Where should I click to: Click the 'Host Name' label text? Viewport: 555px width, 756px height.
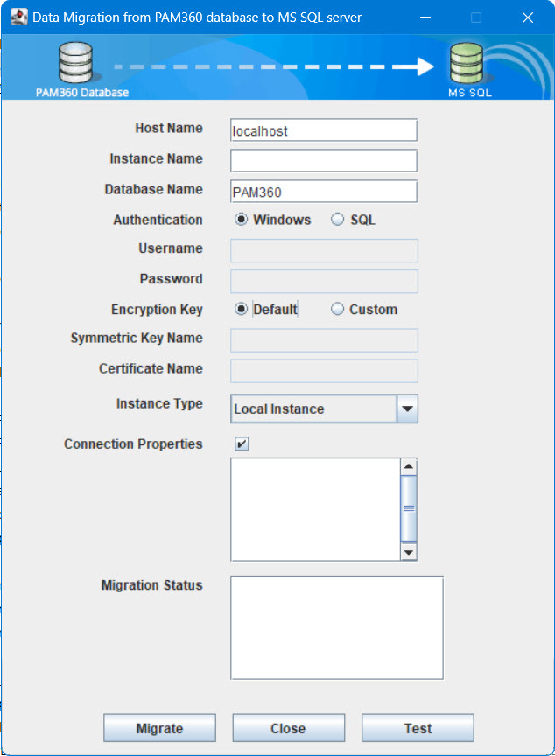[x=169, y=128]
